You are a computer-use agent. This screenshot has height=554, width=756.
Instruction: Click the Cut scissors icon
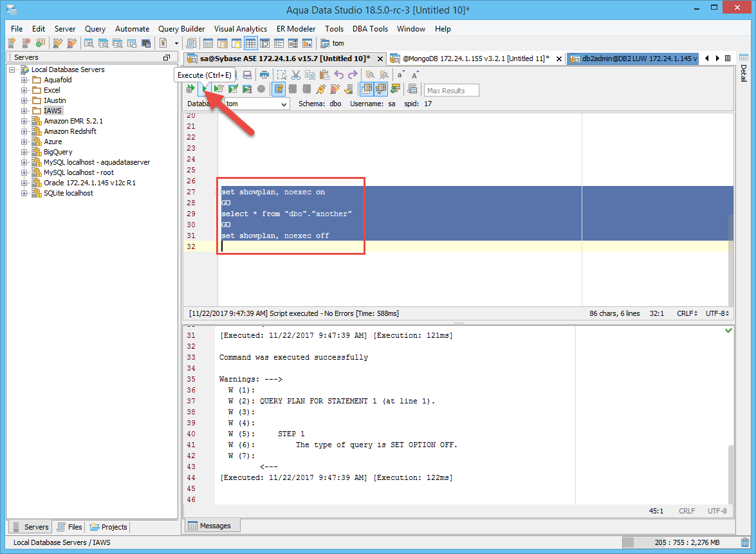[296, 75]
